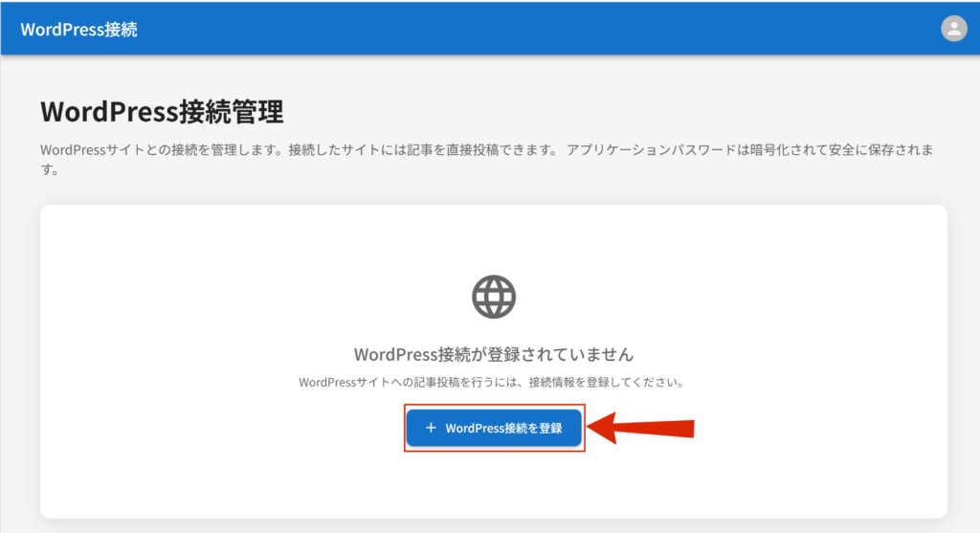Click the WordPress接続を登録 button
980x533 pixels.
(494, 428)
